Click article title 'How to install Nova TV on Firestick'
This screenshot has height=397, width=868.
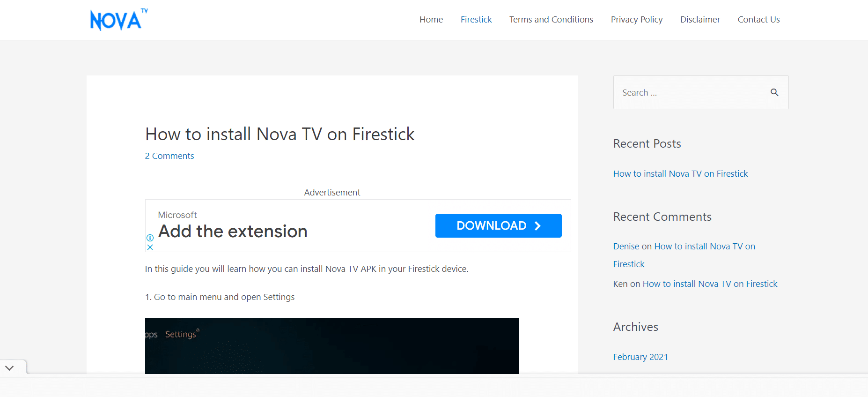280,135
